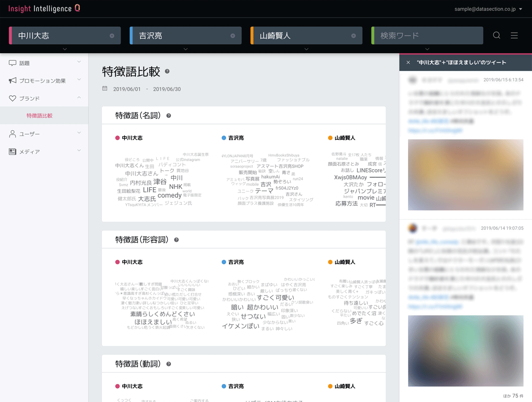Expand options below 吉沢亮 search box

(x=186, y=49)
